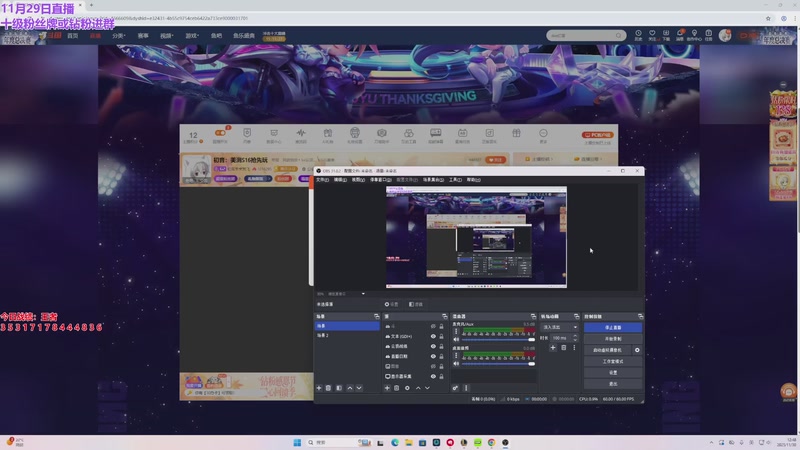800x450 pixels.
Task: Toggle visibility of third source row
Action: (433, 346)
